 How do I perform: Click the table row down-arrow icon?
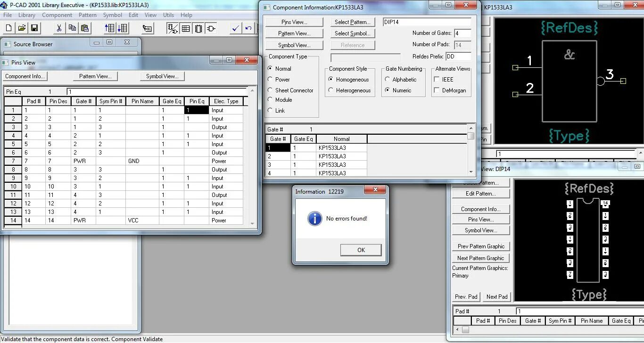pyautogui.click(x=122, y=28)
